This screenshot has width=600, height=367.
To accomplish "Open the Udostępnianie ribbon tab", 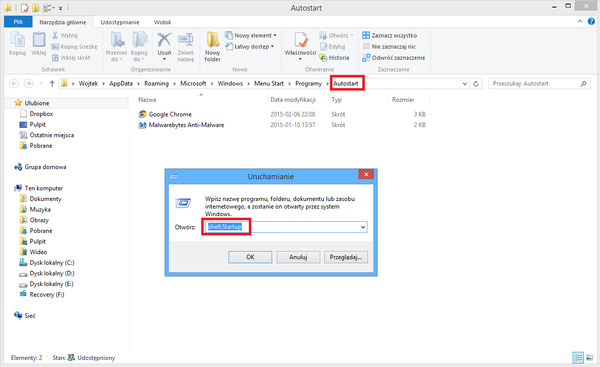I will [120, 22].
